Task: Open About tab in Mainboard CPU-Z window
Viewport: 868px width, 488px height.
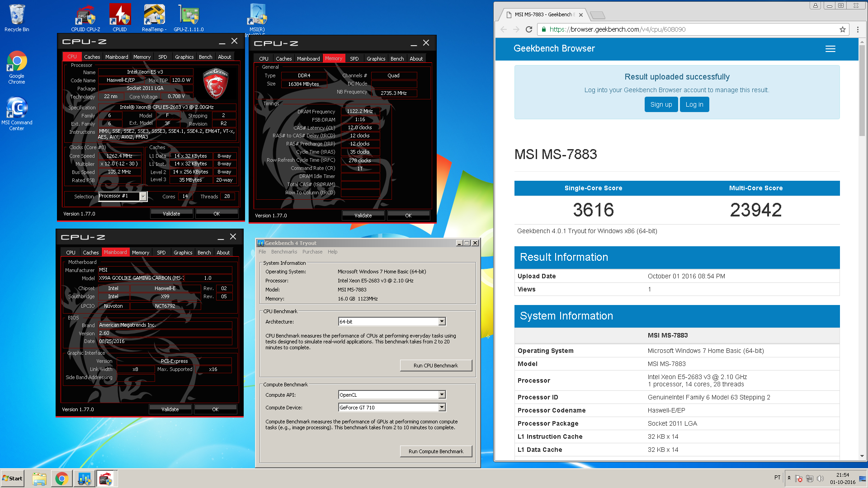Action: [223, 253]
